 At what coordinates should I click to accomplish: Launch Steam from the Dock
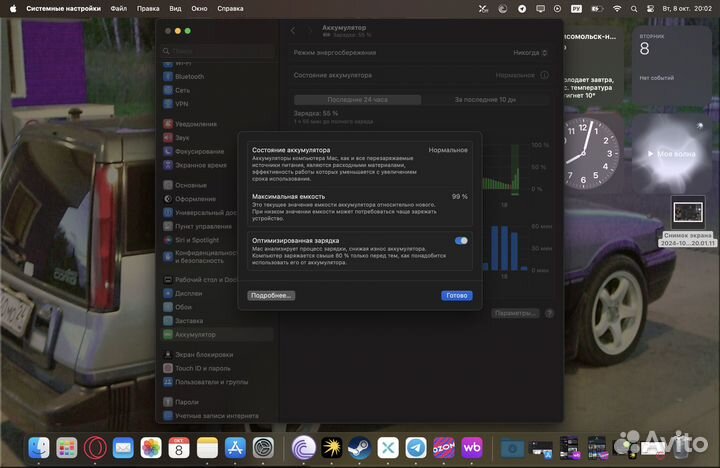360,448
